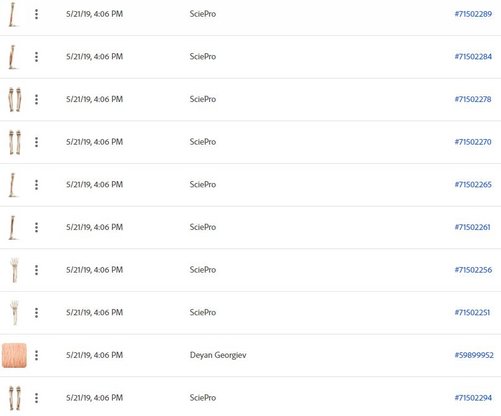
Task: Open three-dot menu for asset #71502278
Action: click(x=36, y=99)
